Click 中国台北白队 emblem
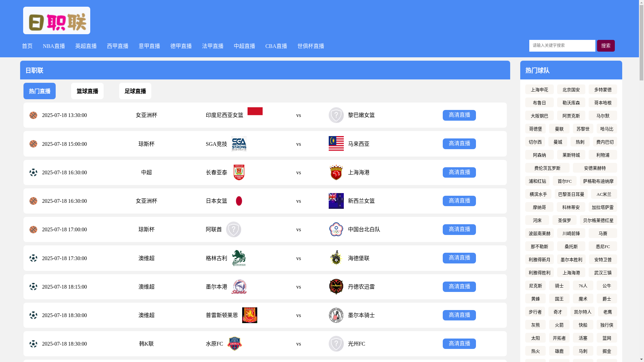Image resolution: width=644 pixels, height=362 pixels. (x=336, y=229)
